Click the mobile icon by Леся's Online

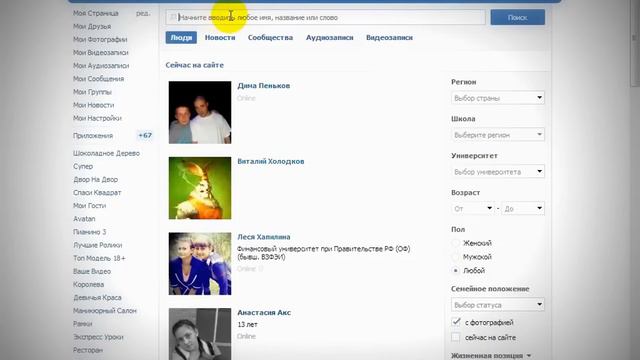pyautogui.click(x=260, y=269)
